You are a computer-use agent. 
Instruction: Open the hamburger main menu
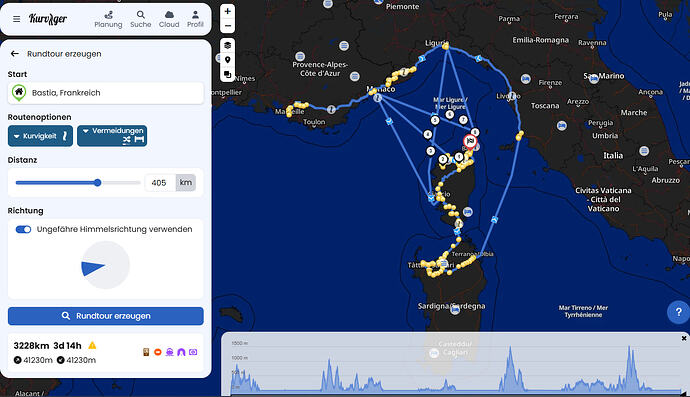pos(16,19)
